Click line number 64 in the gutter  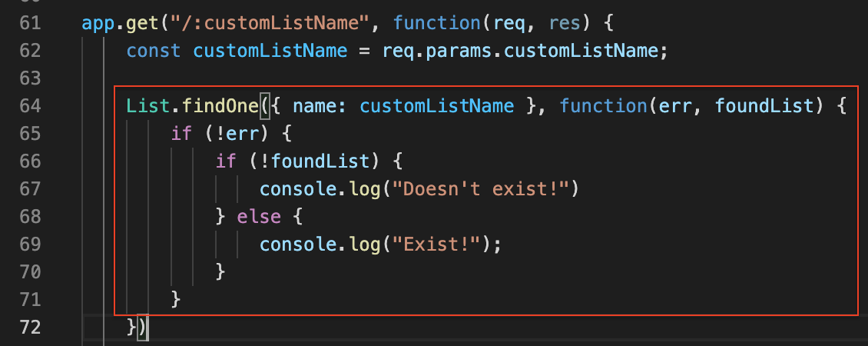coord(30,106)
